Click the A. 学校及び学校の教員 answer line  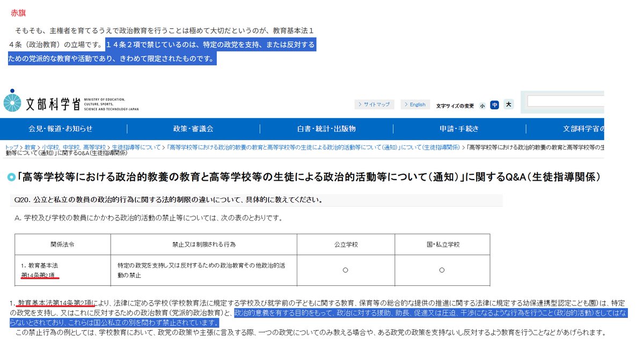click(x=149, y=218)
